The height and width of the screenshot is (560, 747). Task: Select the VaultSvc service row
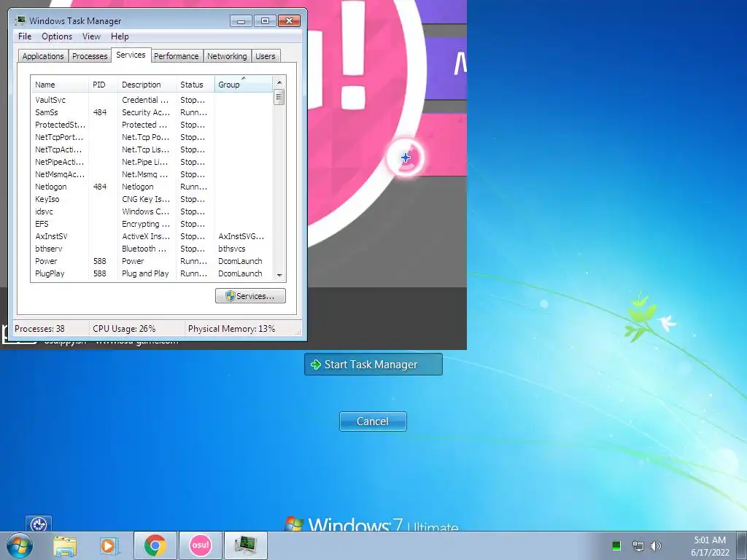coord(152,100)
